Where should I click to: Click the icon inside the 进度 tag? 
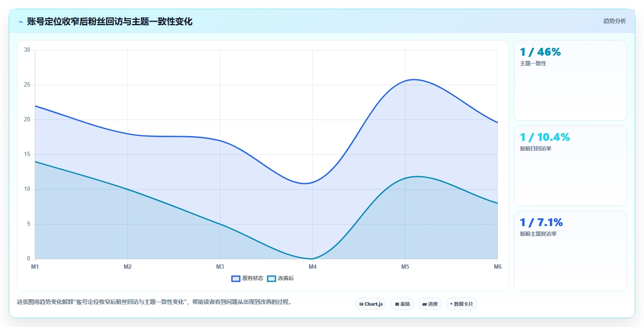(x=425, y=304)
